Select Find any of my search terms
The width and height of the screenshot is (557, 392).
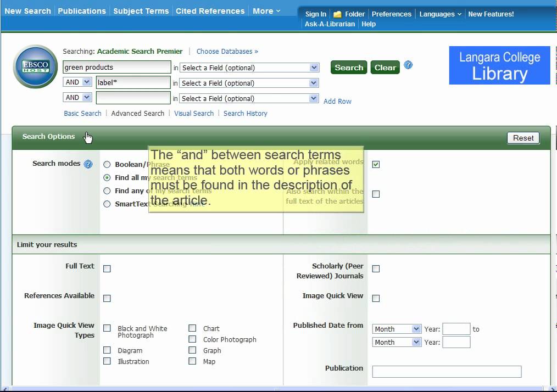(x=107, y=191)
